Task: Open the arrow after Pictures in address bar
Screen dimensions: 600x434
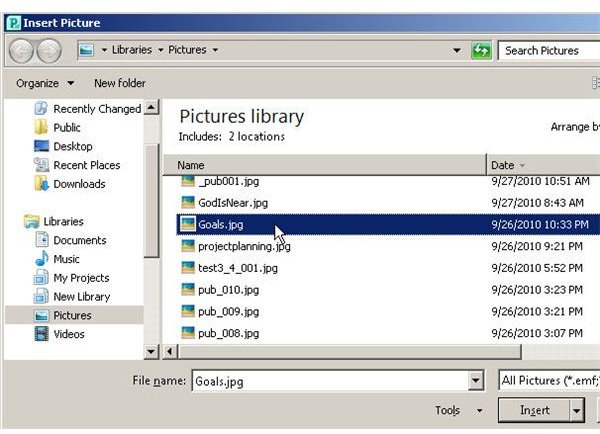Action: point(215,50)
